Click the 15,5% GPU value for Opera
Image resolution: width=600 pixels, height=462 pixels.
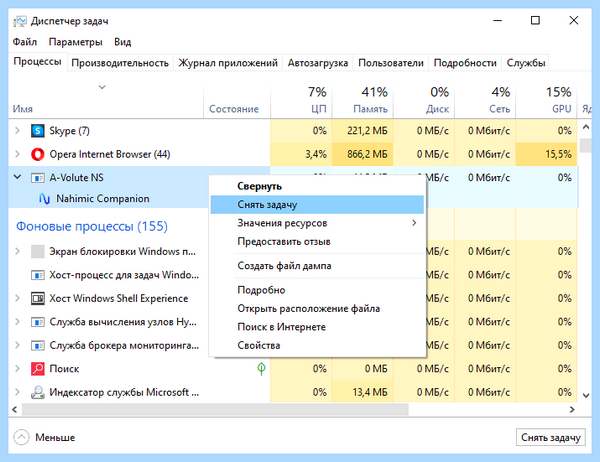point(559,154)
